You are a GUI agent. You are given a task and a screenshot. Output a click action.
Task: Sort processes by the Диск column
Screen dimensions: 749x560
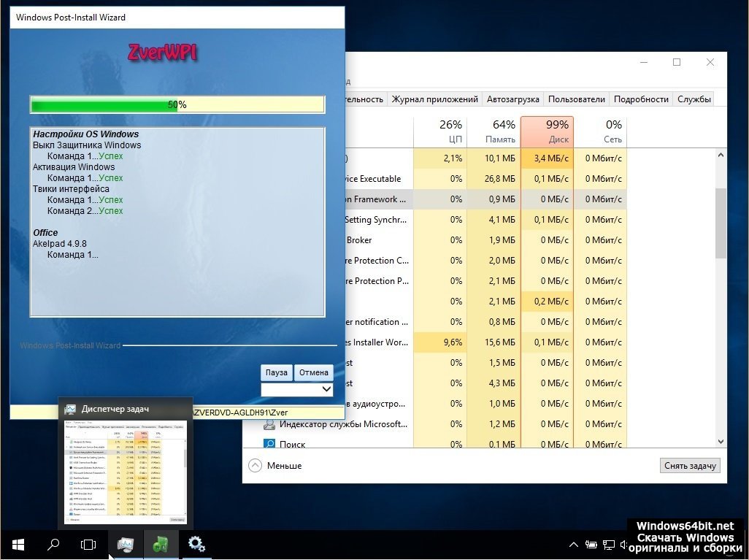(x=547, y=131)
